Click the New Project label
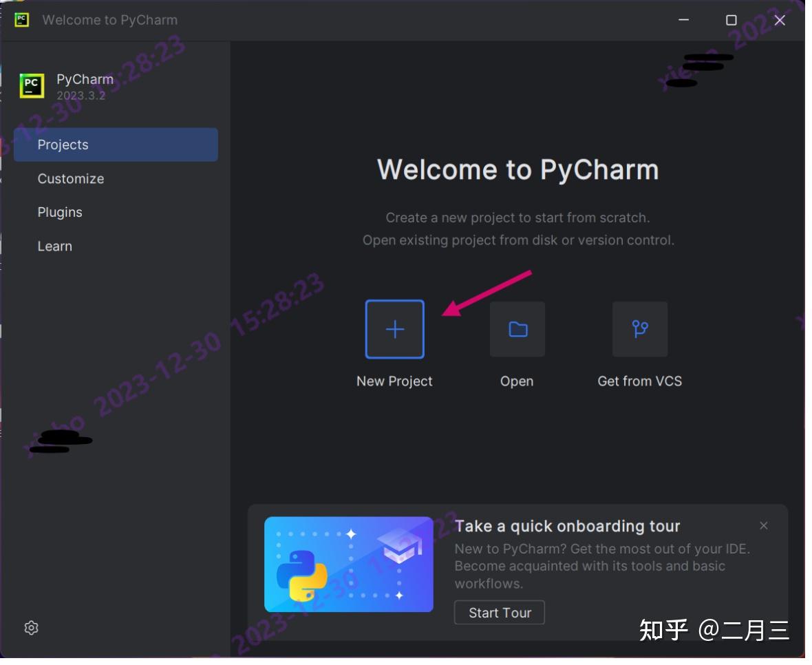This screenshot has width=812, height=665. pos(394,381)
